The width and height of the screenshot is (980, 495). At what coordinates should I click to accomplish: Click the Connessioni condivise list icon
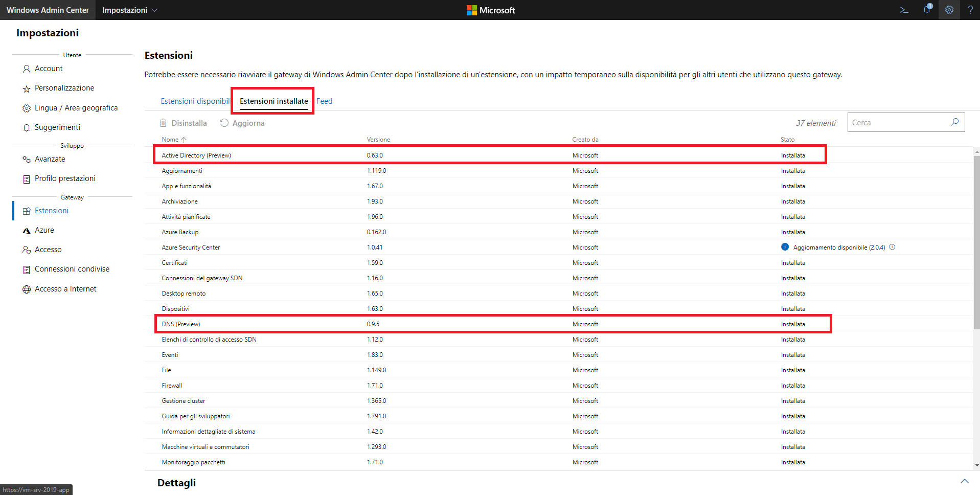click(x=27, y=269)
